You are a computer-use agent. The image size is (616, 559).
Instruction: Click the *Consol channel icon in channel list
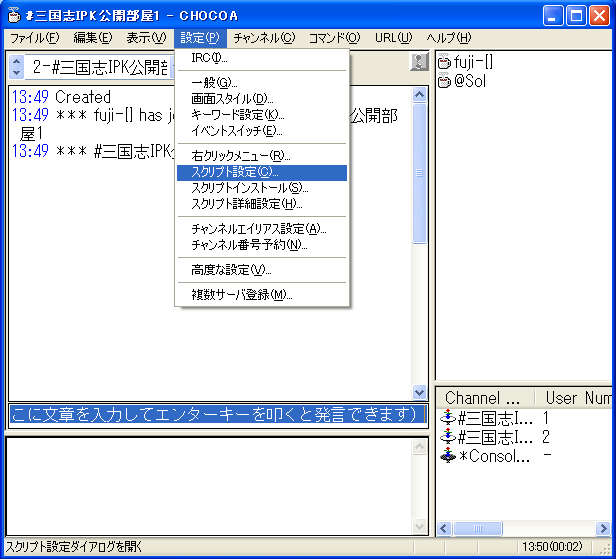pyautogui.click(x=447, y=456)
